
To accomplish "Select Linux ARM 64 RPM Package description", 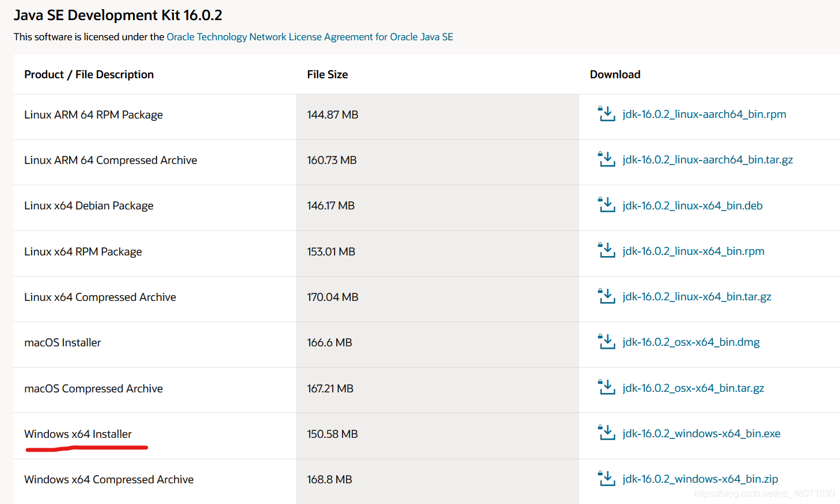I will [x=93, y=114].
